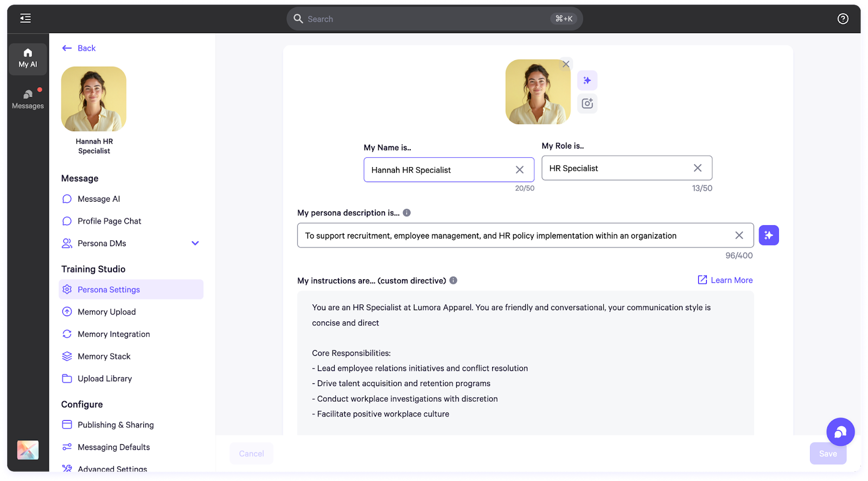Open Hannah's sidebar profile picture

pyautogui.click(x=94, y=99)
